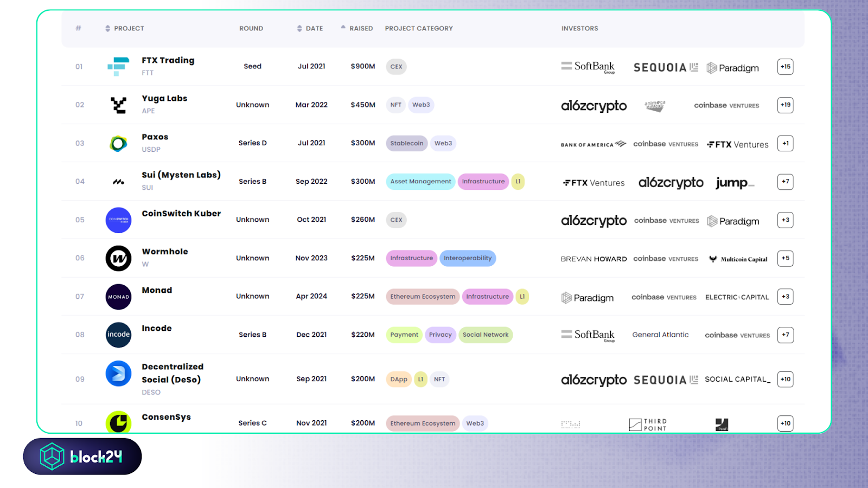Open the Wormhole project name

pyautogui.click(x=165, y=252)
